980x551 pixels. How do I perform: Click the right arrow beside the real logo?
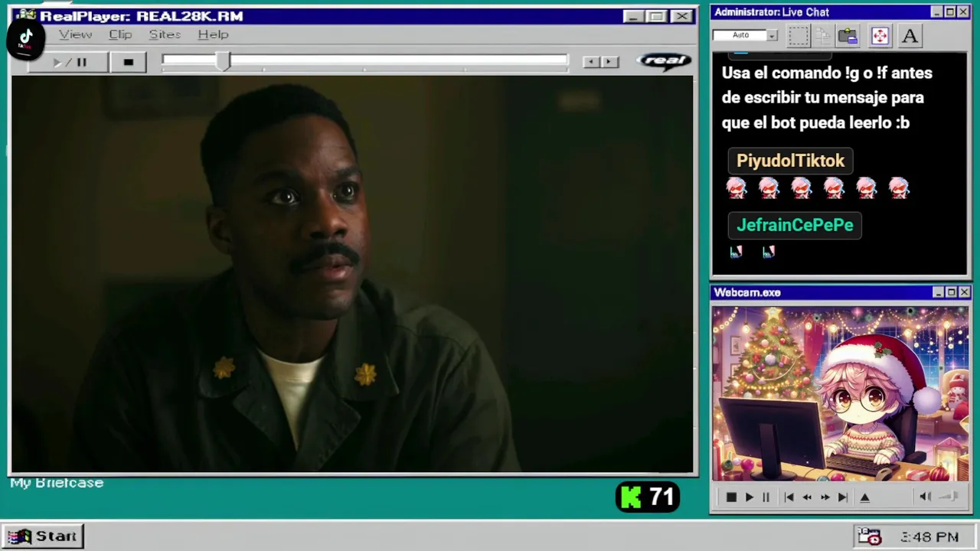(609, 61)
